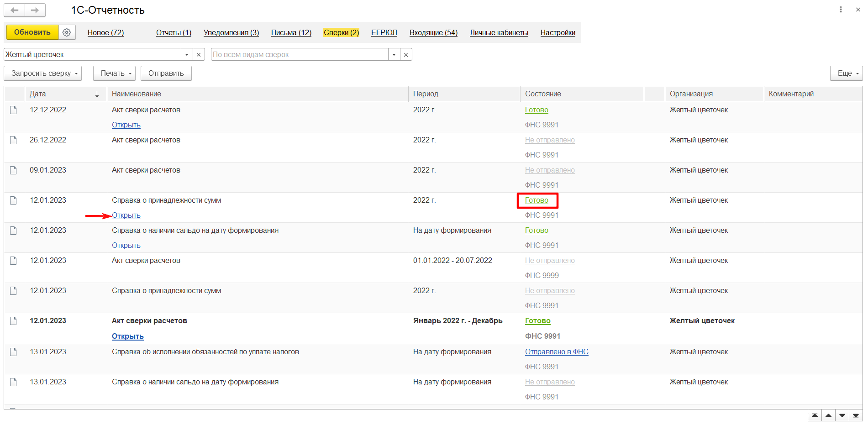This screenshot has width=868, height=425.
Task: Open the 12.12.2022 Акт сверки via Открыть
Action: click(x=126, y=125)
